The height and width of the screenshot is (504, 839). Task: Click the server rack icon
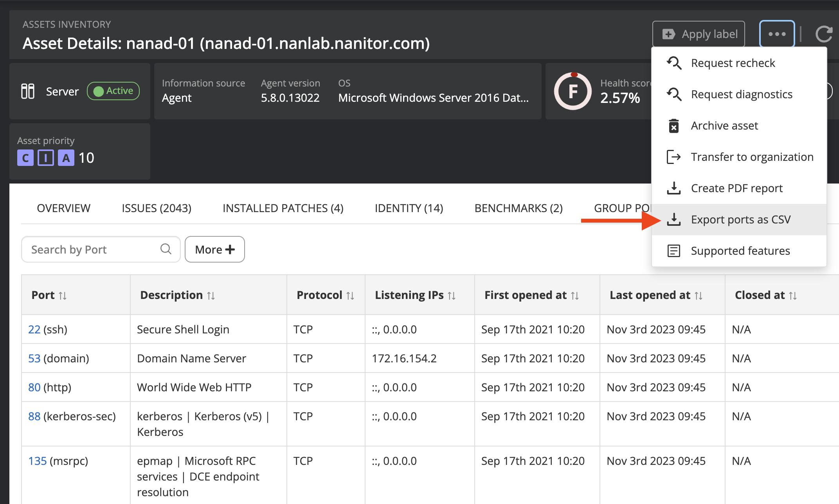click(x=28, y=91)
